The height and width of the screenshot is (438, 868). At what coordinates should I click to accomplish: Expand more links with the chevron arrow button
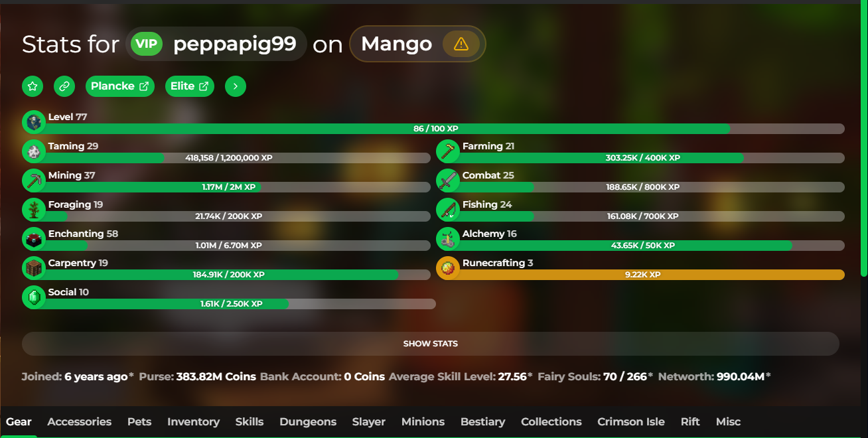pyautogui.click(x=236, y=86)
